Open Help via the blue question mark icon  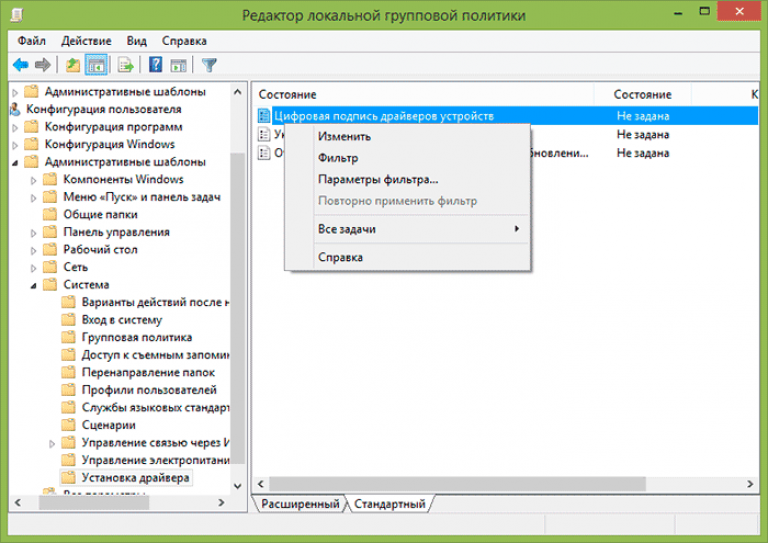[x=156, y=65]
